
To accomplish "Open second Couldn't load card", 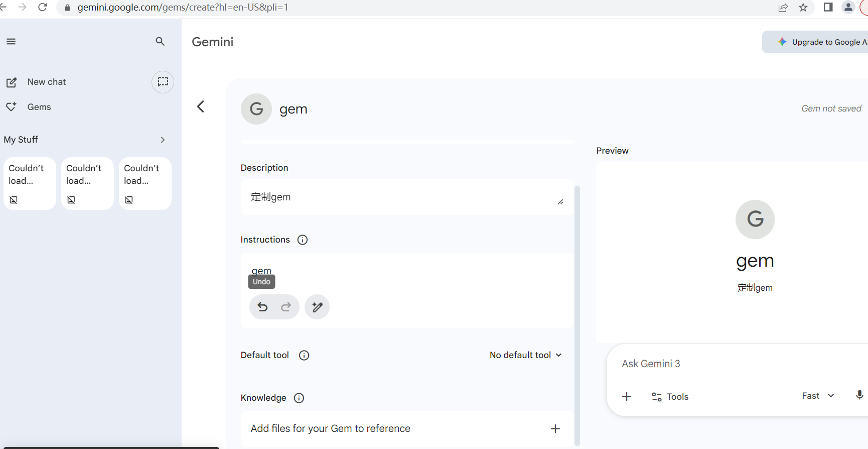I will pos(87,184).
